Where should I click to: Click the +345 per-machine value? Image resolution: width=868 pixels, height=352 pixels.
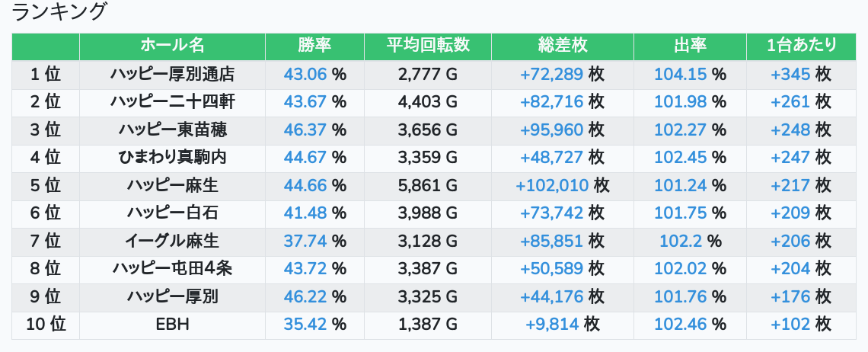pyautogui.click(x=790, y=75)
